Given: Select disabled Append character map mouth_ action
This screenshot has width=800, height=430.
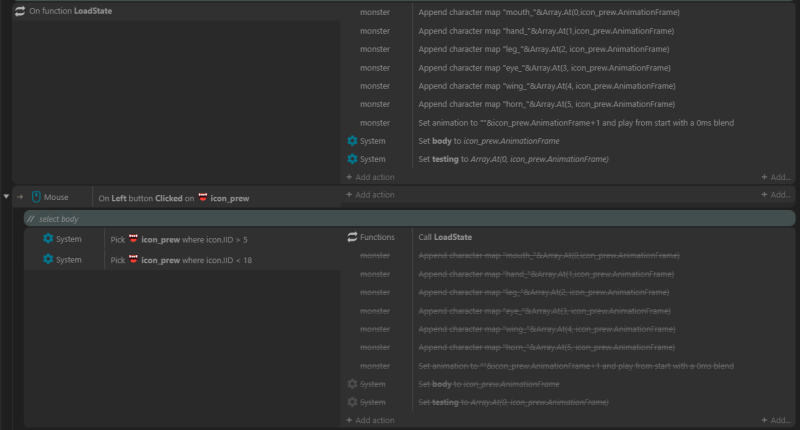Looking at the screenshot, I should 549,256.
